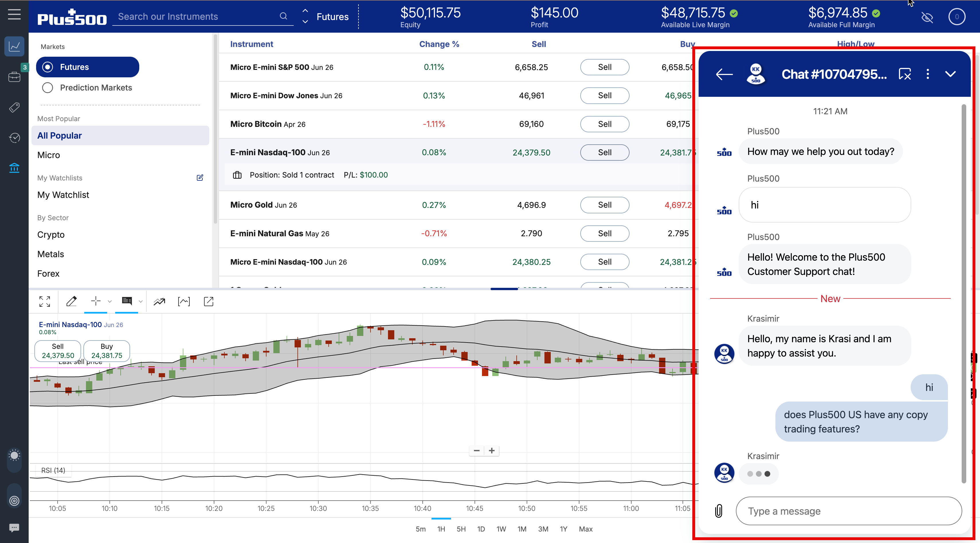Edit My Watchlists with the pencil icon

coord(200,178)
